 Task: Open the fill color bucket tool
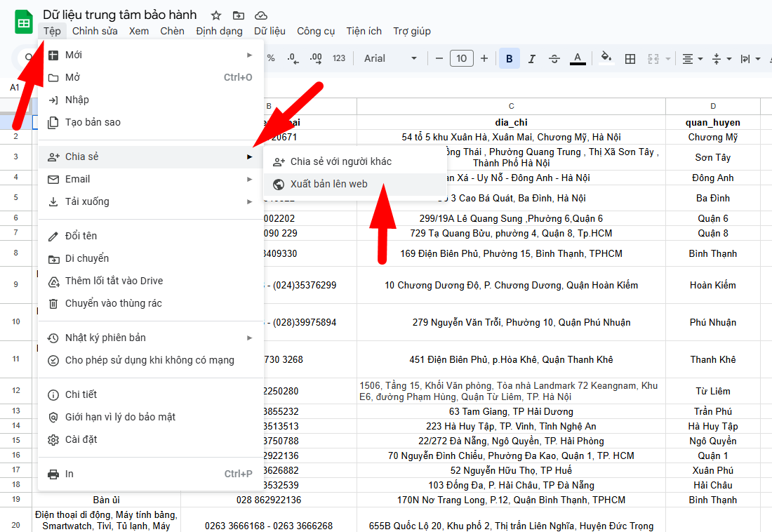pyautogui.click(x=607, y=58)
